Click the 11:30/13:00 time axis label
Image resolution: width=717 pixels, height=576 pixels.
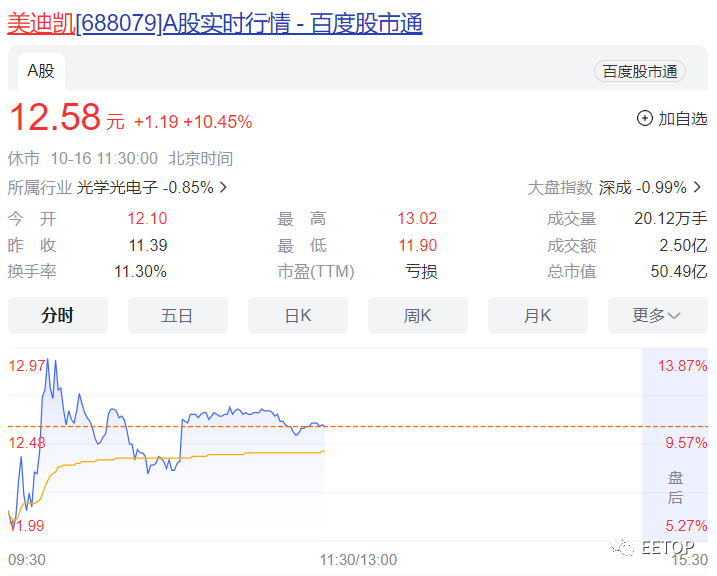pos(358,560)
